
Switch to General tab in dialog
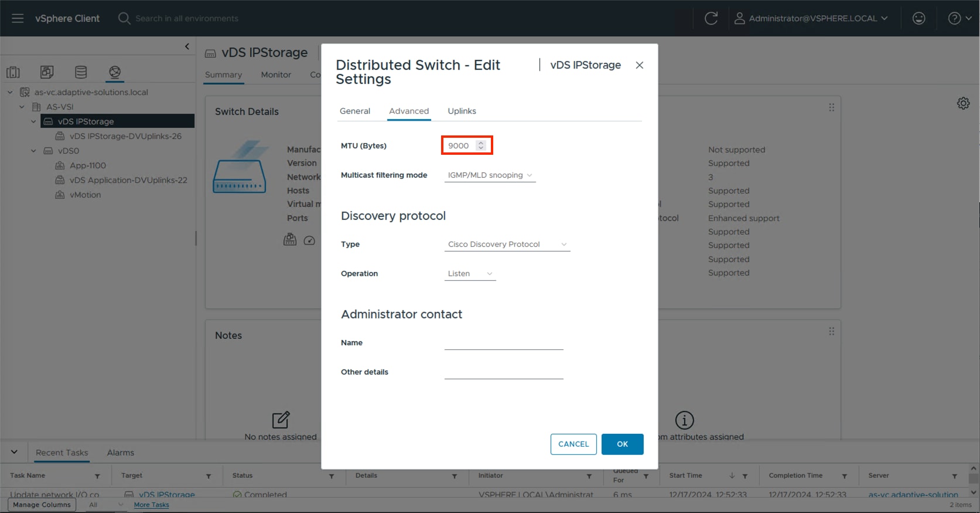[x=355, y=111]
